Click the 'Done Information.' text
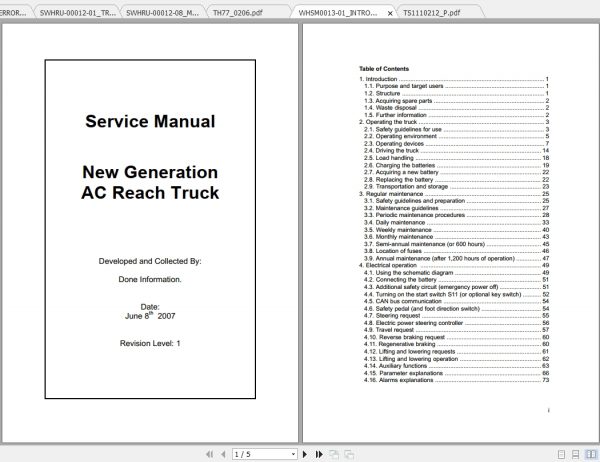This screenshot has height=462, width=600. pyautogui.click(x=150, y=279)
